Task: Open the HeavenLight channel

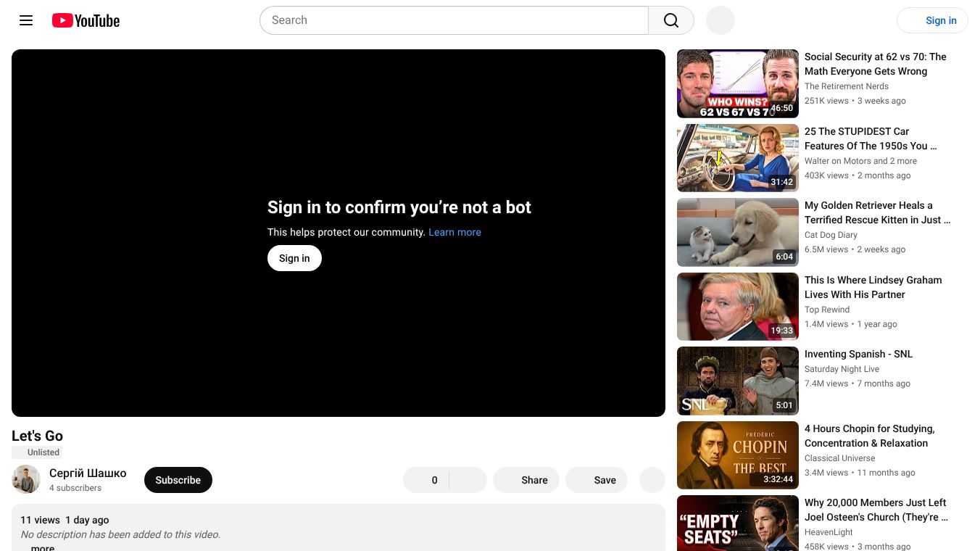Action: point(829,532)
